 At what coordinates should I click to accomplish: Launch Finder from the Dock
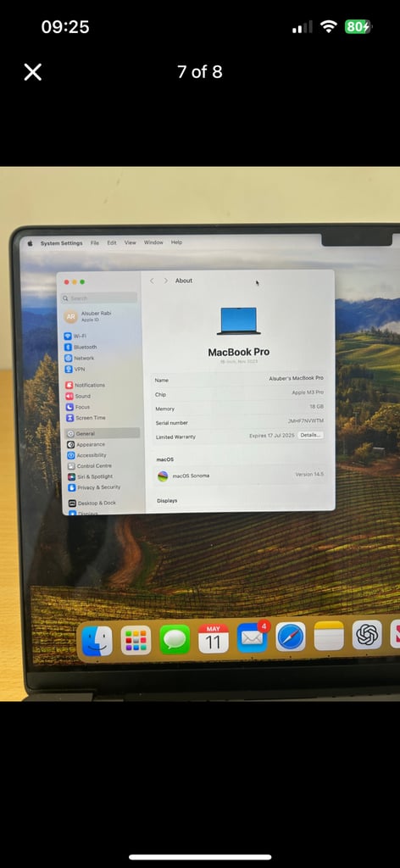tap(97, 641)
